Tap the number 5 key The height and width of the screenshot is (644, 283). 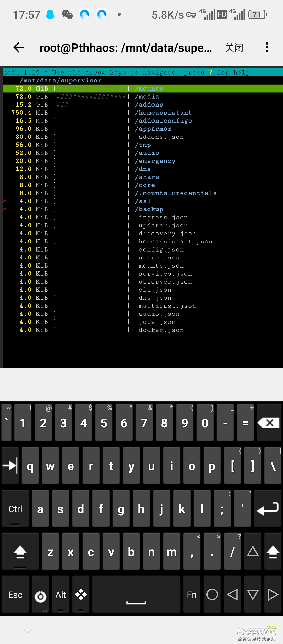point(104,423)
